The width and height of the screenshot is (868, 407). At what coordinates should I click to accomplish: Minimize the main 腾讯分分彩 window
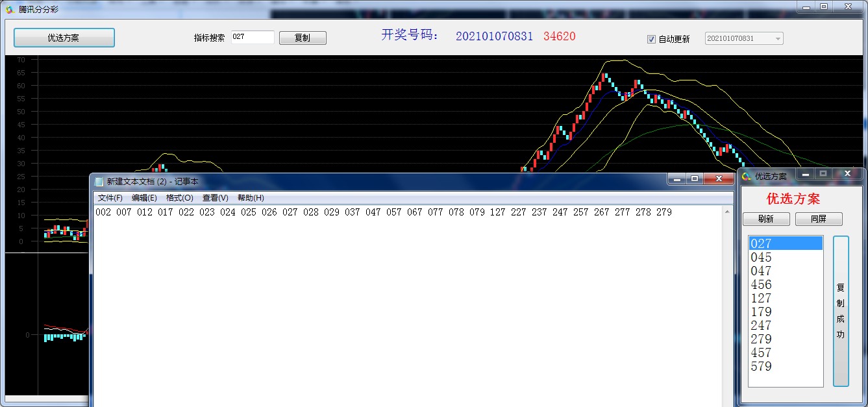click(x=806, y=6)
